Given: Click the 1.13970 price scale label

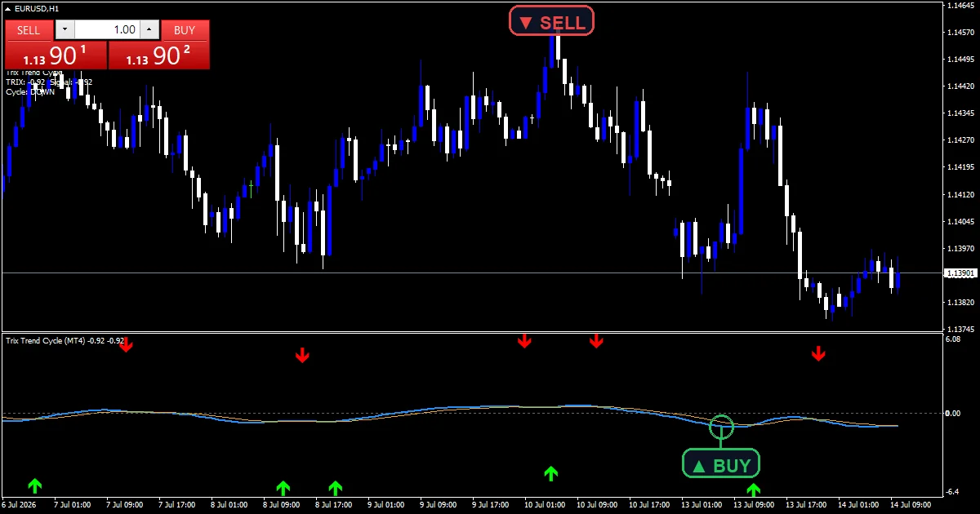Looking at the screenshot, I should (x=960, y=248).
